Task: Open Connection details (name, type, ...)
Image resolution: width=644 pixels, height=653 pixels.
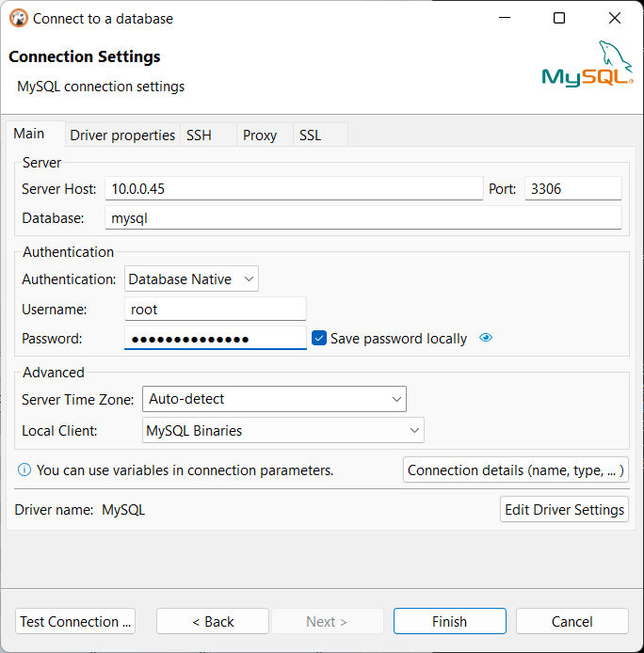Action: click(x=516, y=470)
